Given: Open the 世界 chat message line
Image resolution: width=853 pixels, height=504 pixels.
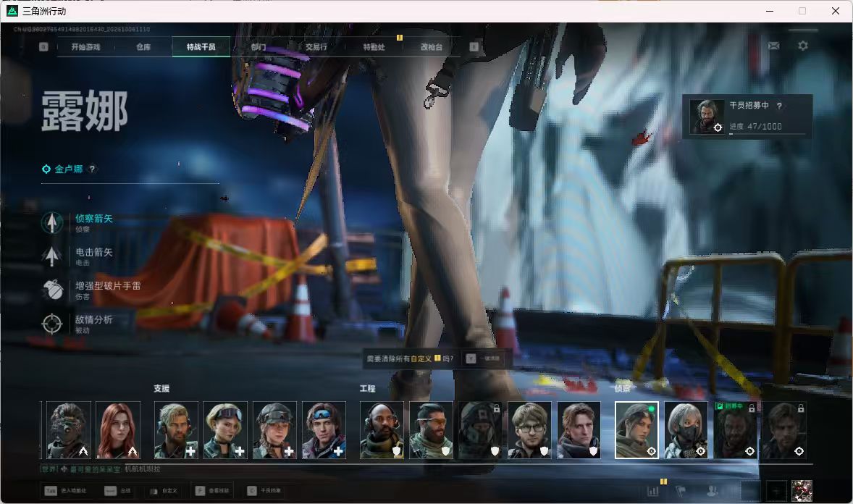Looking at the screenshot, I should click(x=101, y=469).
